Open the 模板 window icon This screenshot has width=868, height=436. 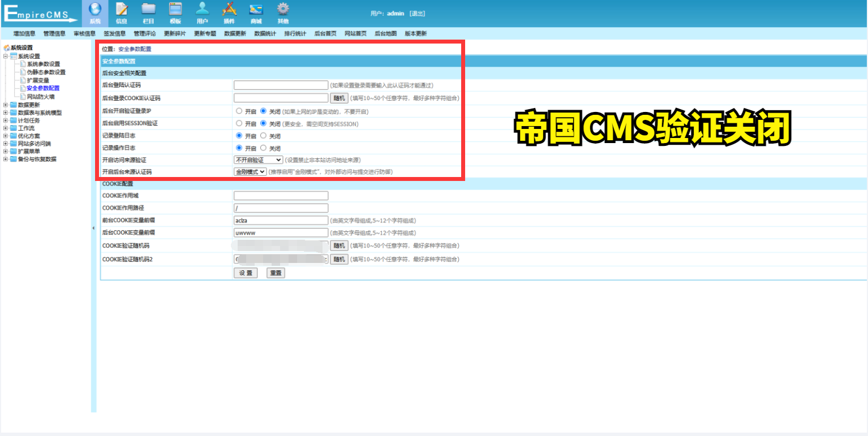pos(175,9)
